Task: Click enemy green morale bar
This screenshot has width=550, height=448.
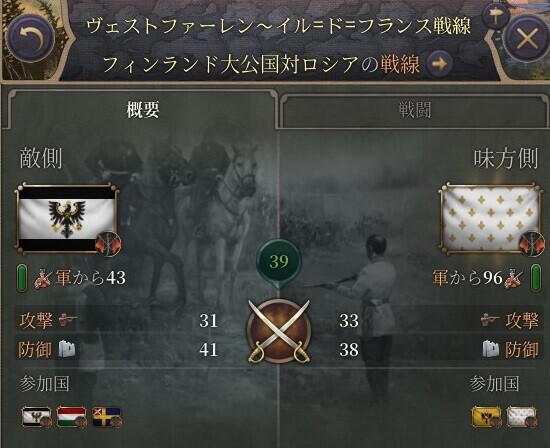Action: tap(22, 278)
